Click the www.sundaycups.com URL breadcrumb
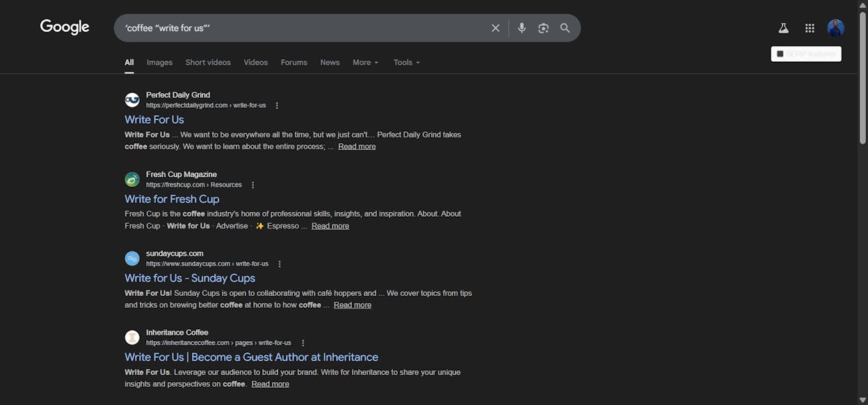Screen dimensions: 868x405 207,264
